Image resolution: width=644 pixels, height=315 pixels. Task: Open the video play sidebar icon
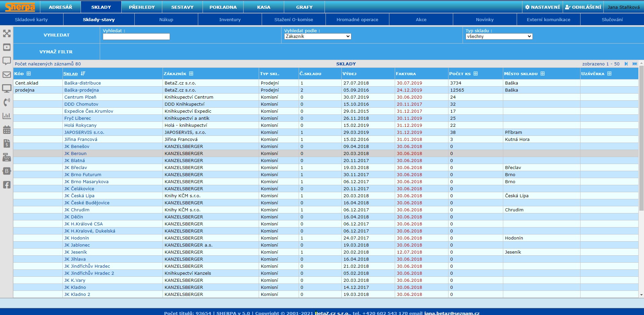(x=7, y=47)
